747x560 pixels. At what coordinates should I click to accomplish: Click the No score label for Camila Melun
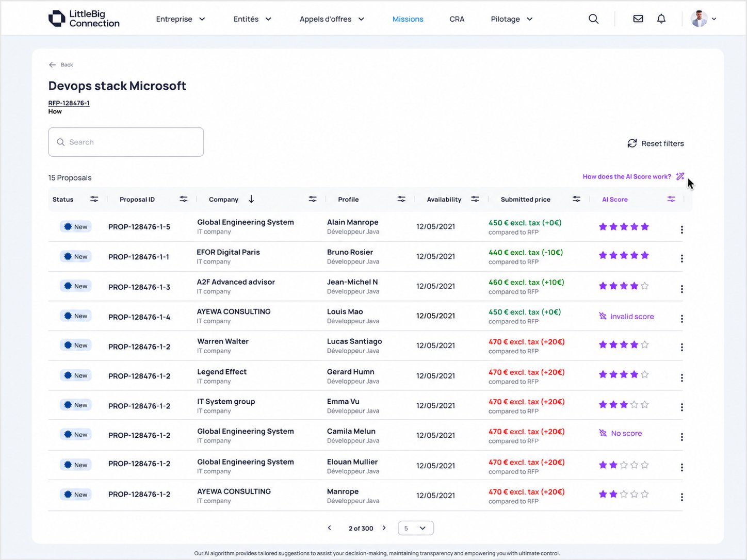coord(621,433)
